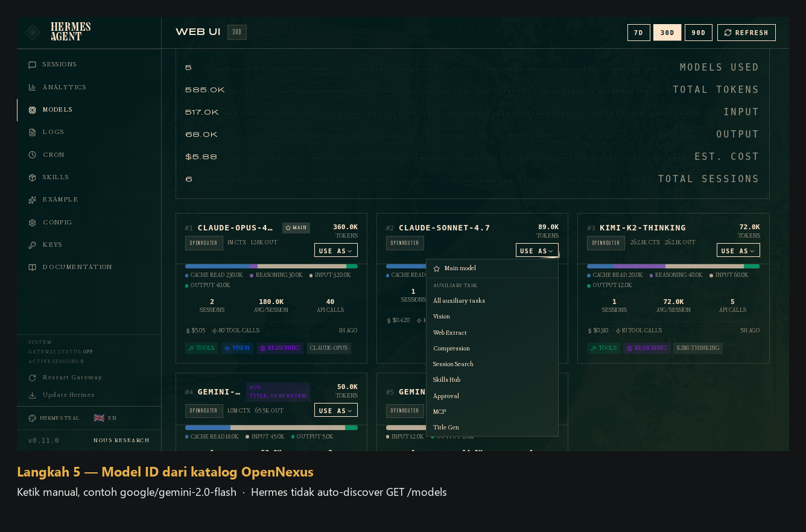Open the EN language selector
The height and width of the screenshot is (532, 806).
coord(105,418)
